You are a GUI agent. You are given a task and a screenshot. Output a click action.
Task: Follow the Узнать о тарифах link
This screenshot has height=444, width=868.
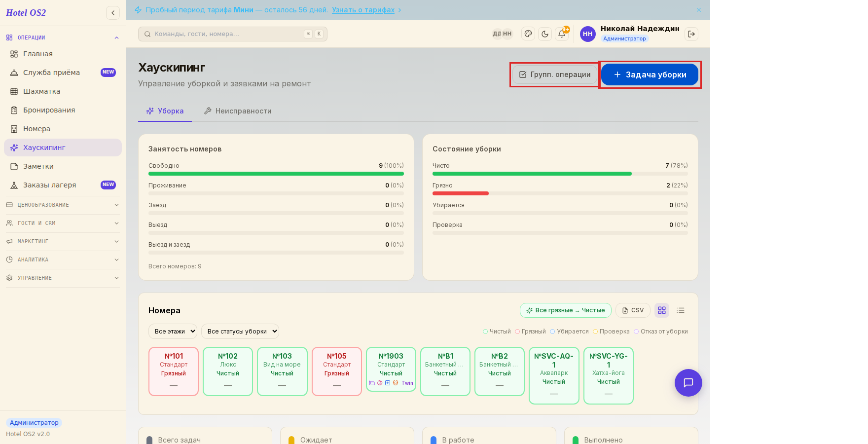point(363,10)
